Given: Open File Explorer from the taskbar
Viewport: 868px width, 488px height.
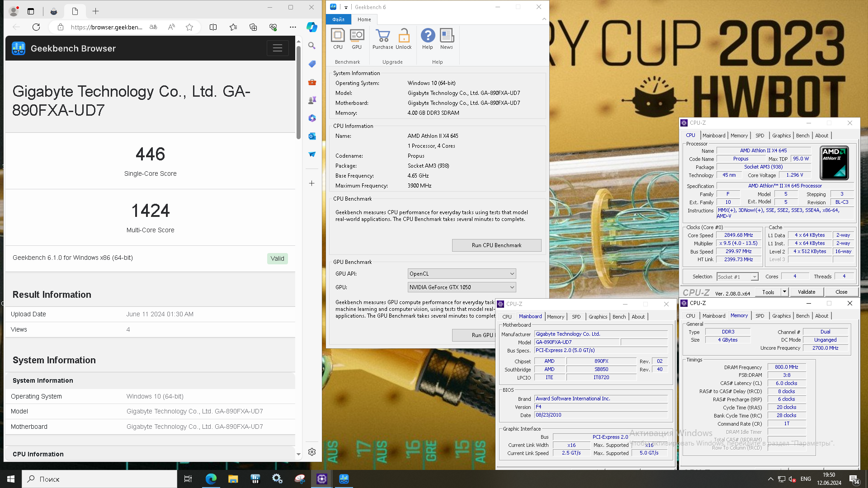Looking at the screenshot, I should (x=233, y=479).
